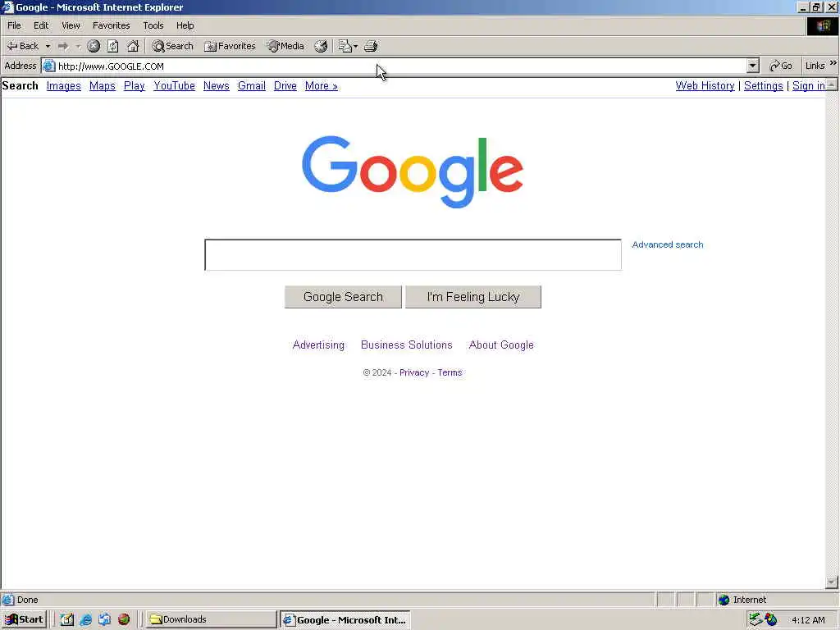840x630 pixels.
Task: Click the page icon beside Done status
Action: (7, 600)
